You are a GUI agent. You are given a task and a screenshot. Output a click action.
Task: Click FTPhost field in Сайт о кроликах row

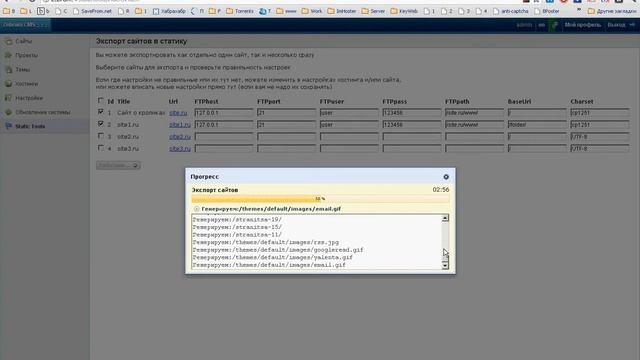[224, 113]
